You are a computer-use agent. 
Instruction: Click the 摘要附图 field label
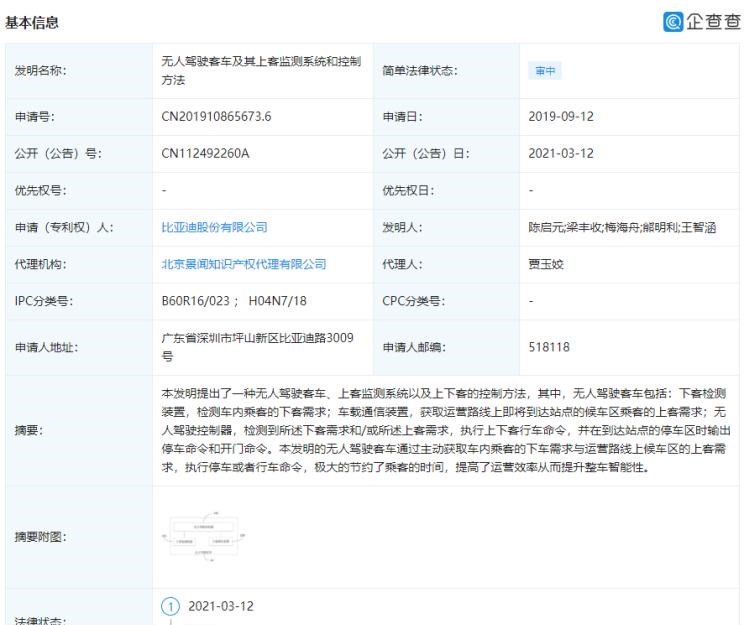[x=40, y=537]
